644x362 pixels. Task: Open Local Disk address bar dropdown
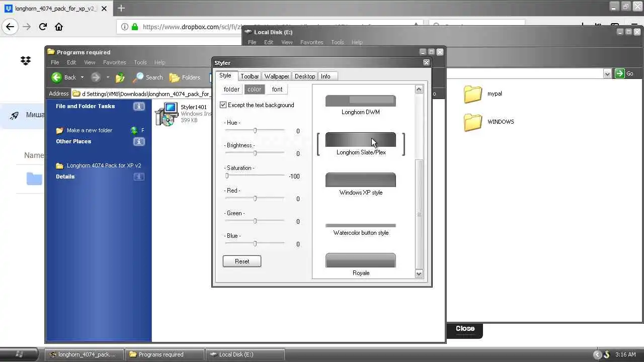coord(607,73)
